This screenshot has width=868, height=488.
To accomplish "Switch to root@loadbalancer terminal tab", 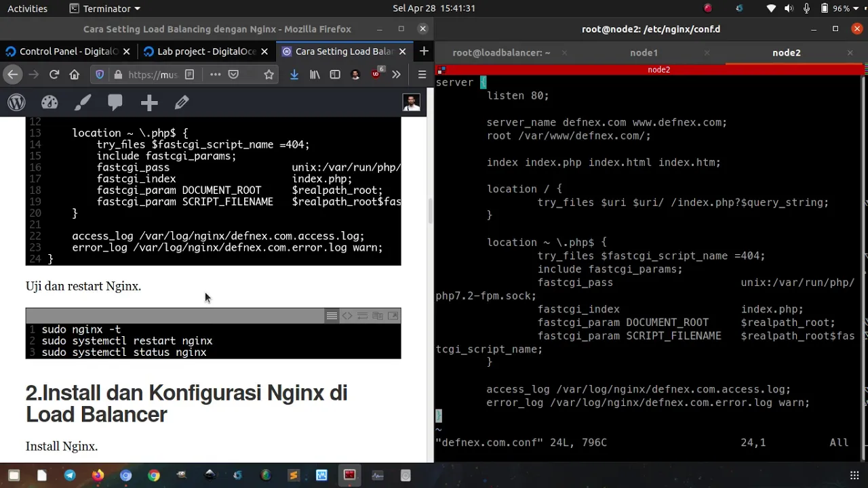I will coord(501,52).
